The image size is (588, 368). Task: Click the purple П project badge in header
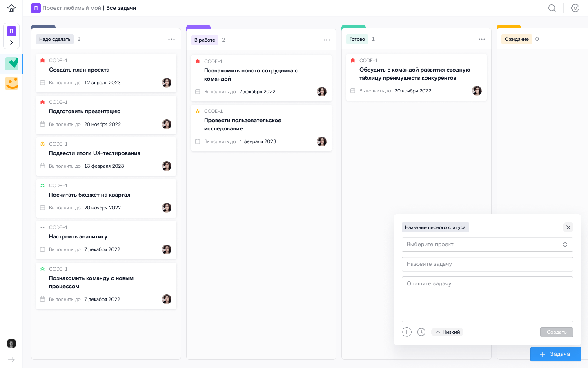[x=36, y=8]
